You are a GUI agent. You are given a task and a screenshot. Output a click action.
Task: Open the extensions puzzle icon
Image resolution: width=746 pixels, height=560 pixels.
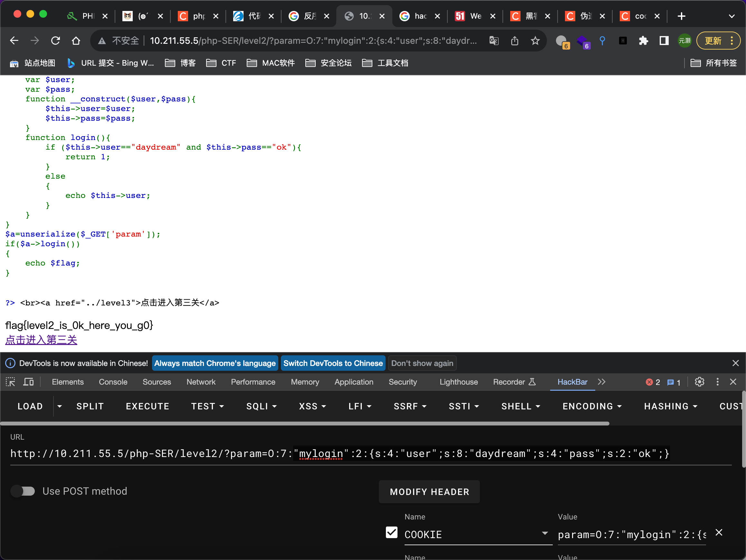tap(643, 41)
